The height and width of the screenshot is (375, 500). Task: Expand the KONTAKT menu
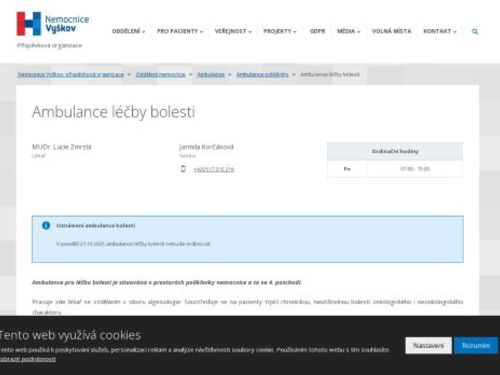[440, 31]
